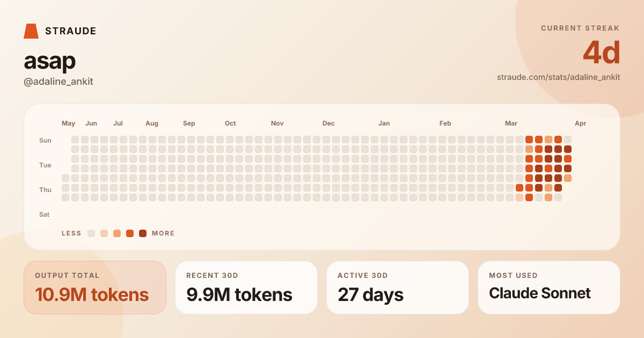This screenshot has height=338, width=644.
Task: Click the May month label
Action: (69, 123)
